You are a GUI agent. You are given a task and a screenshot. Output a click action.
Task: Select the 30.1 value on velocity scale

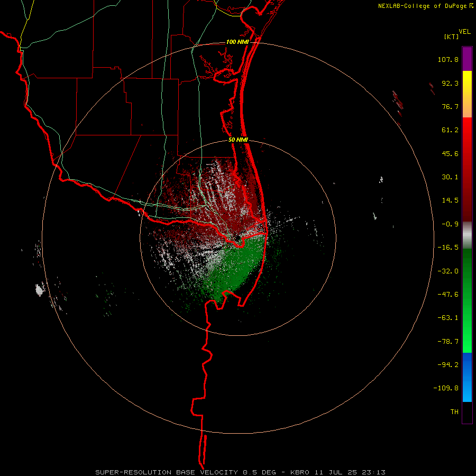click(x=450, y=177)
